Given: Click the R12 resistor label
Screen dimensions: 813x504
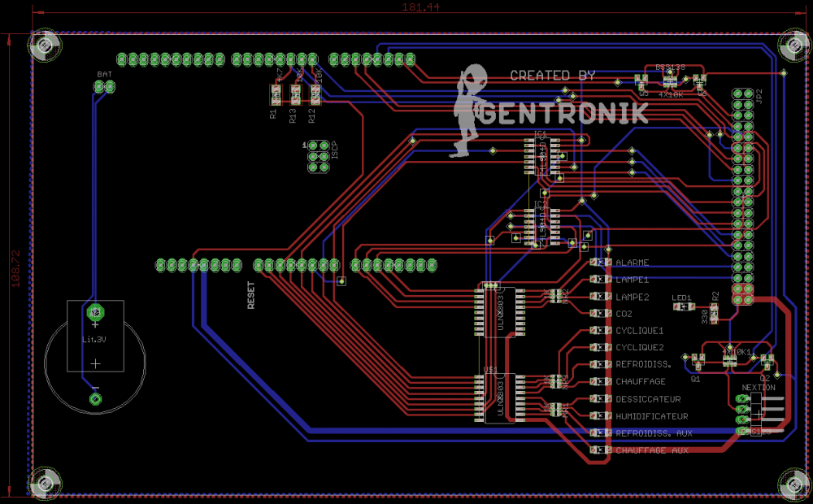Looking at the screenshot, I should pos(311,115).
